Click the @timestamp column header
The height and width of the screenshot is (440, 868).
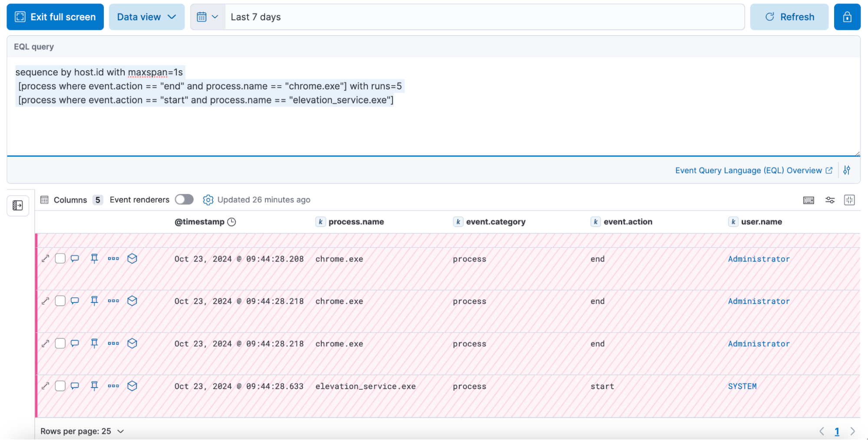pos(199,222)
